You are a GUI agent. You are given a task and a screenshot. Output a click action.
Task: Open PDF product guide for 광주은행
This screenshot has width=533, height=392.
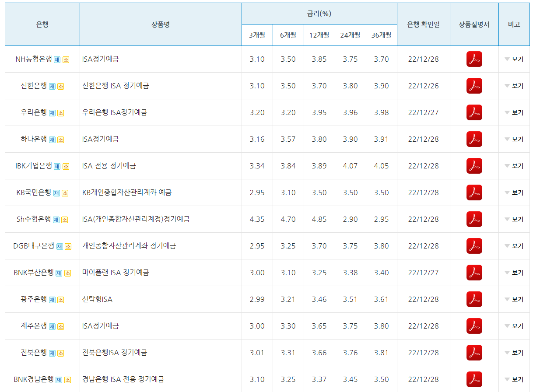(x=474, y=299)
